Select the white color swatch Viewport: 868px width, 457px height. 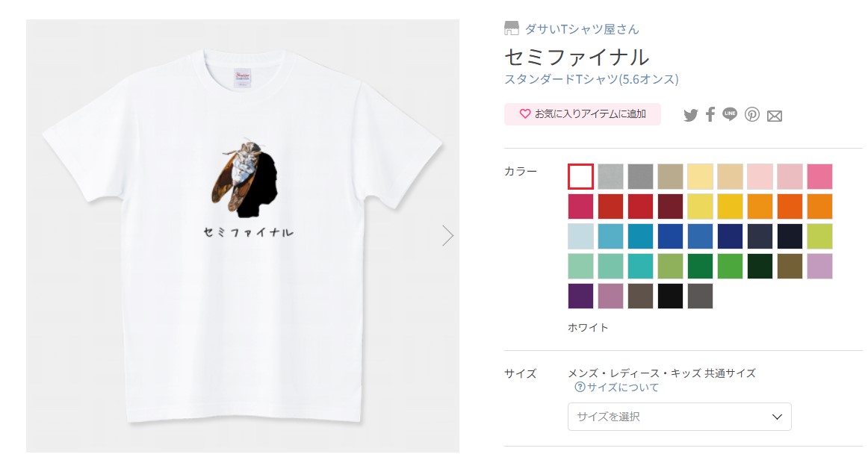pyautogui.click(x=580, y=176)
